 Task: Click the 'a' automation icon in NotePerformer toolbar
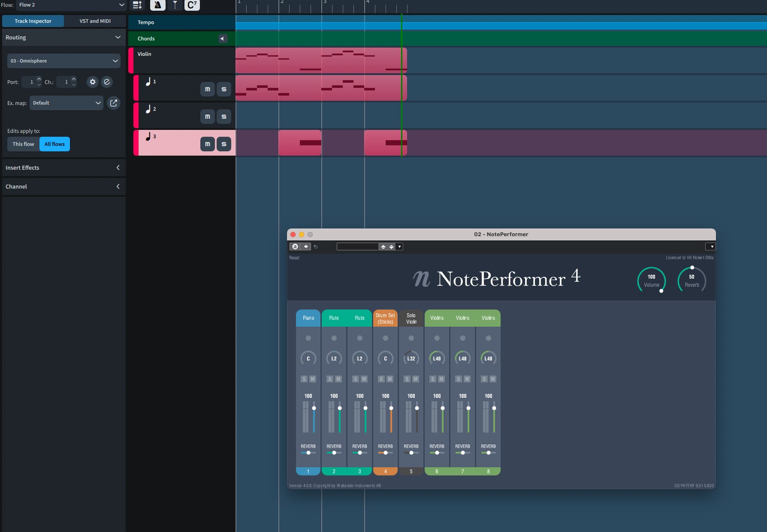[295, 246]
